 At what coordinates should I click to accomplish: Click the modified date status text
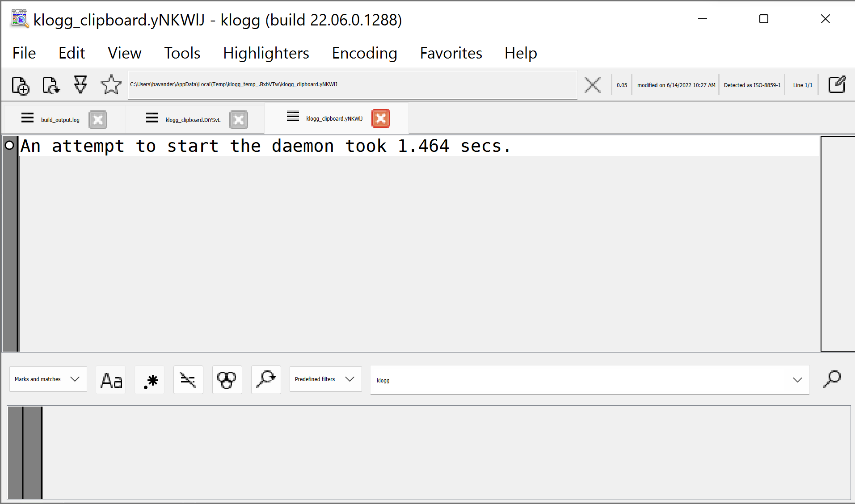(676, 85)
